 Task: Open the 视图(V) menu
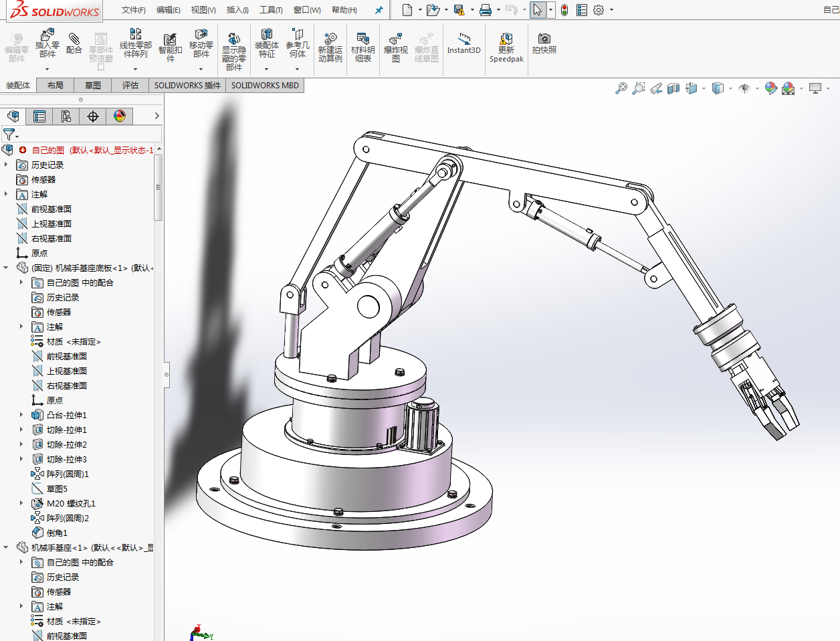pos(203,10)
